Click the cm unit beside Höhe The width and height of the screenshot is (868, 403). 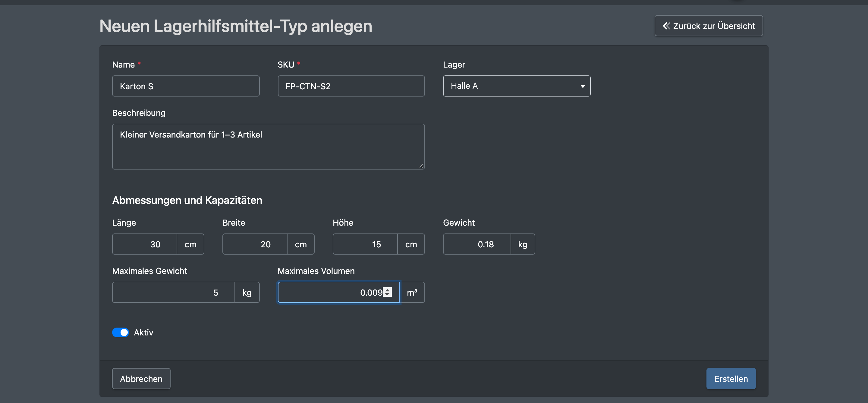pos(411,244)
